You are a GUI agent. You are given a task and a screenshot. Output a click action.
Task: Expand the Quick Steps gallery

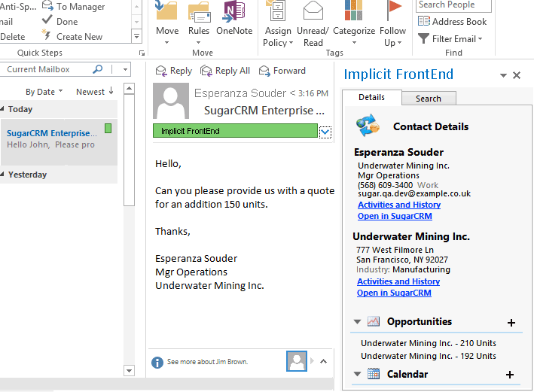coord(136,36)
